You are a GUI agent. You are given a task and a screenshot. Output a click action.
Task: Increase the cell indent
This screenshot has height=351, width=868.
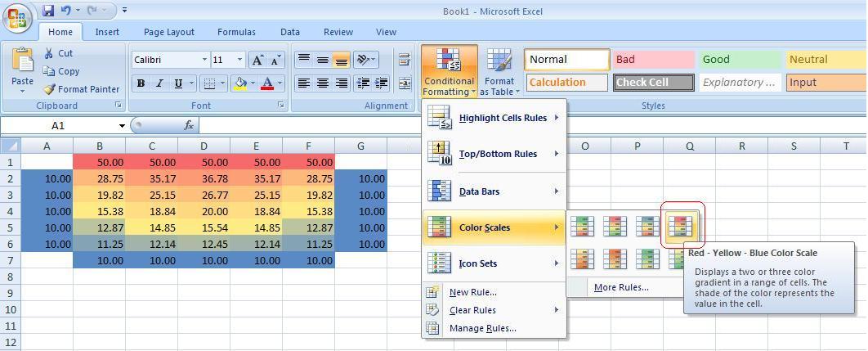coord(382,83)
